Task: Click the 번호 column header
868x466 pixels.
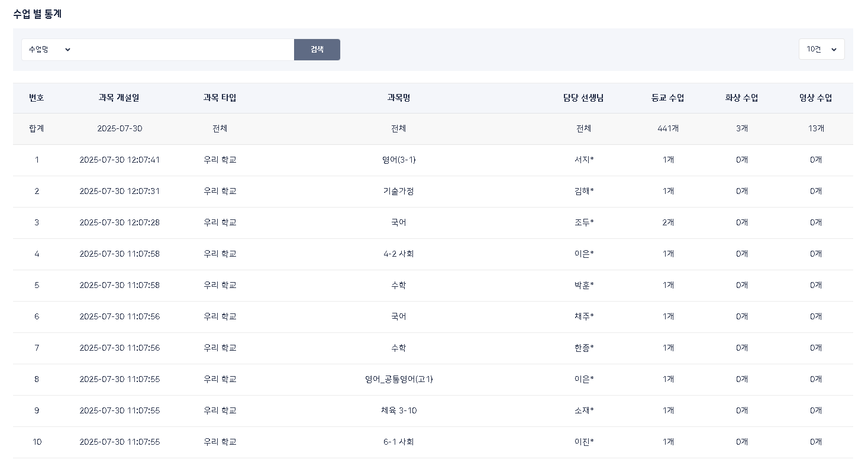Action: pyautogui.click(x=37, y=98)
